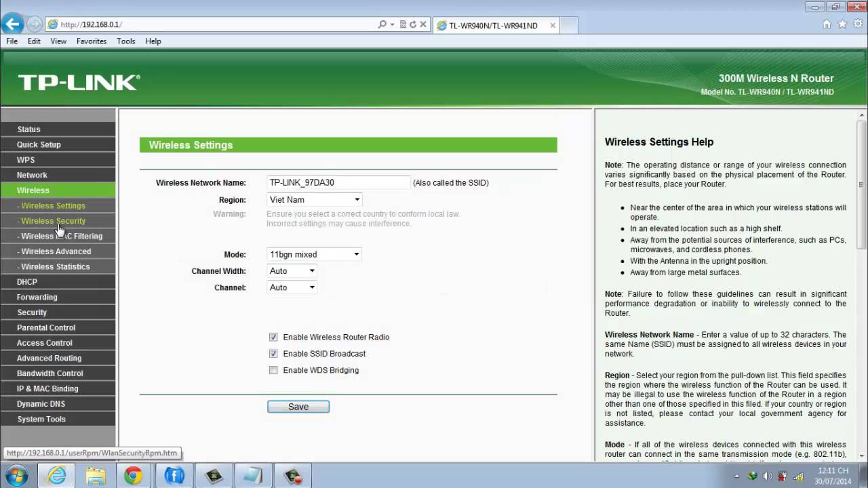
Task: Open File Explorer from the taskbar
Action: click(x=96, y=476)
